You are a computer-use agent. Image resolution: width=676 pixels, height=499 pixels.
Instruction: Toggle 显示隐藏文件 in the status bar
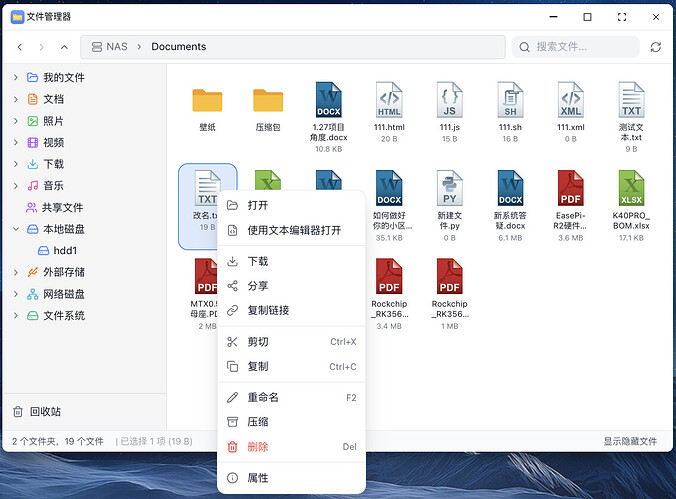coord(629,441)
